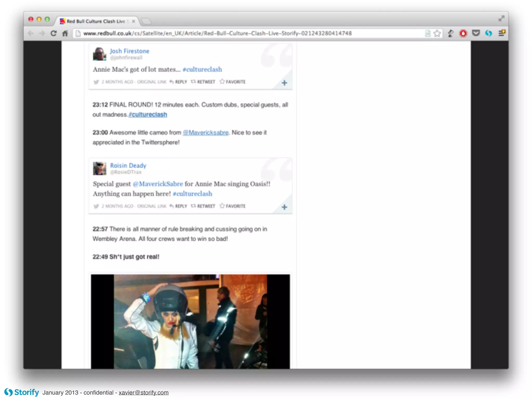Open Original Link on Josh Firestone's tweet
Screen dimensions: 532x399
click(152, 82)
